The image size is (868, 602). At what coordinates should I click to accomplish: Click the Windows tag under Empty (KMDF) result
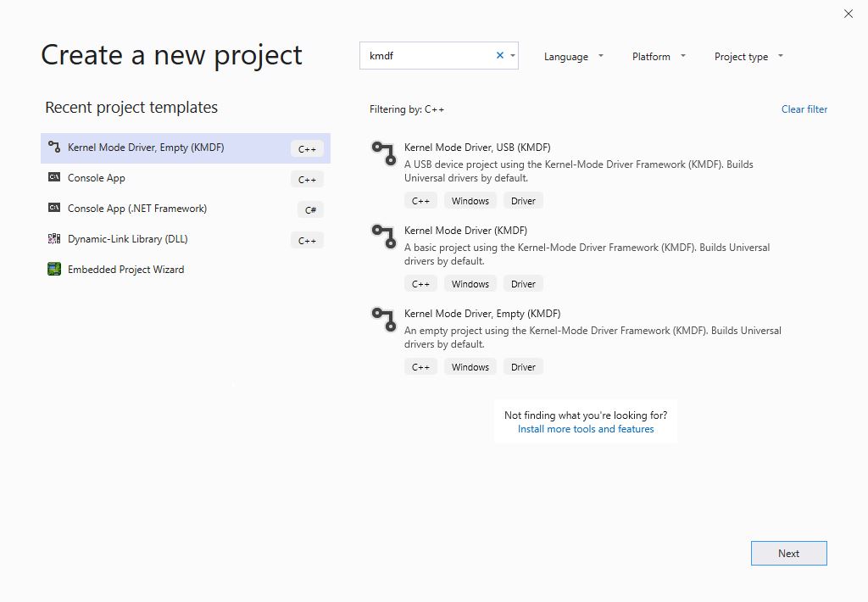470,366
